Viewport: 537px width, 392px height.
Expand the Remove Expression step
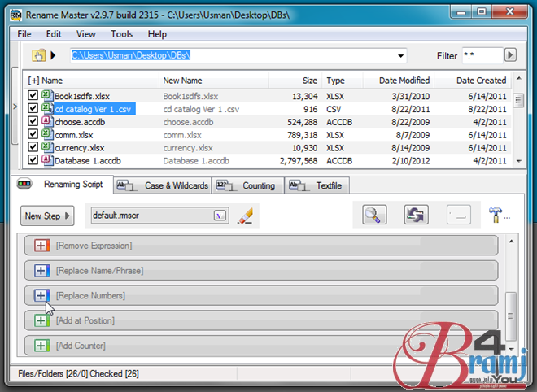(x=42, y=245)
